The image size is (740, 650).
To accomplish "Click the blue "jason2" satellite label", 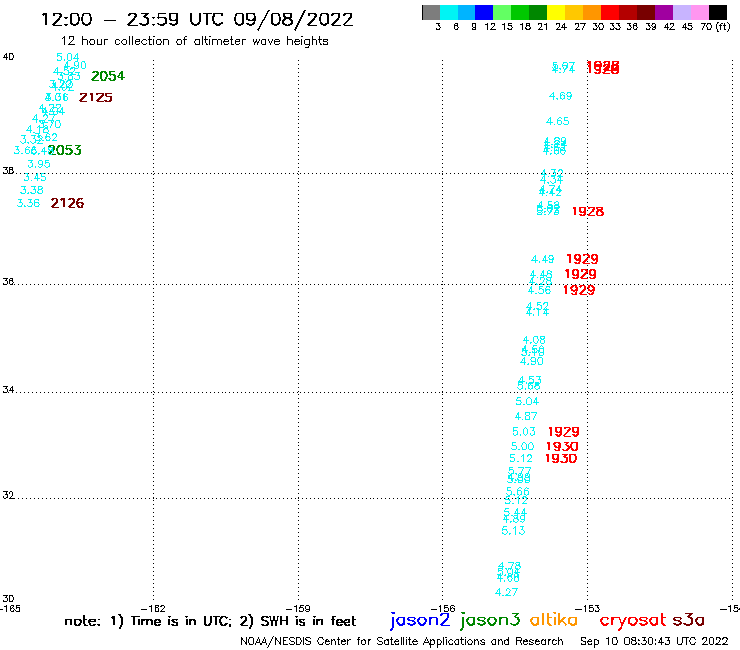I will pyautogui.click(x=420, y=620).
